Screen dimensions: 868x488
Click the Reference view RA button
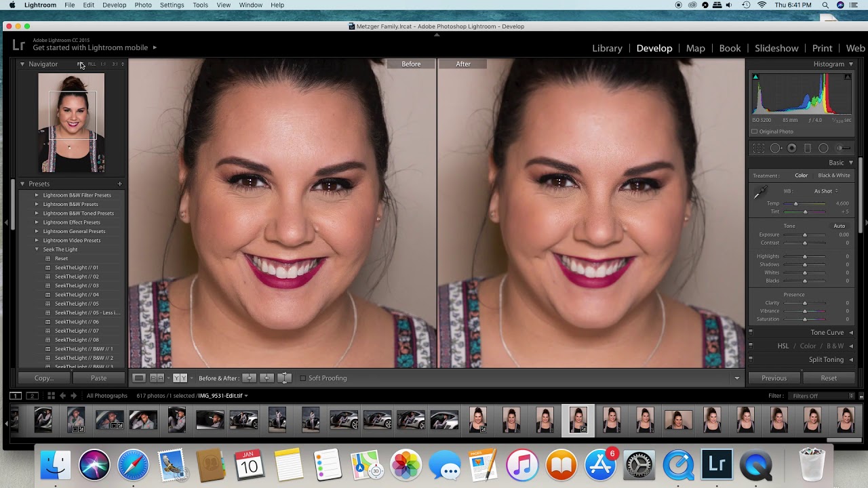click(157, 378)
